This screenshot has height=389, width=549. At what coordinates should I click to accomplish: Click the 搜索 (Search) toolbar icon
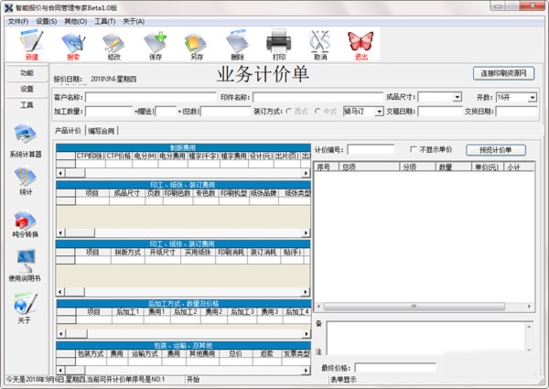73,45
